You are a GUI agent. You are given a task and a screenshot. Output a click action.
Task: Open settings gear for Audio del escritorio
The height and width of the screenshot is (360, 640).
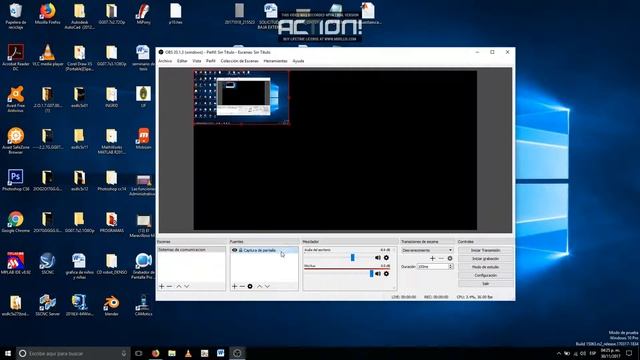[x=387, y=258]
